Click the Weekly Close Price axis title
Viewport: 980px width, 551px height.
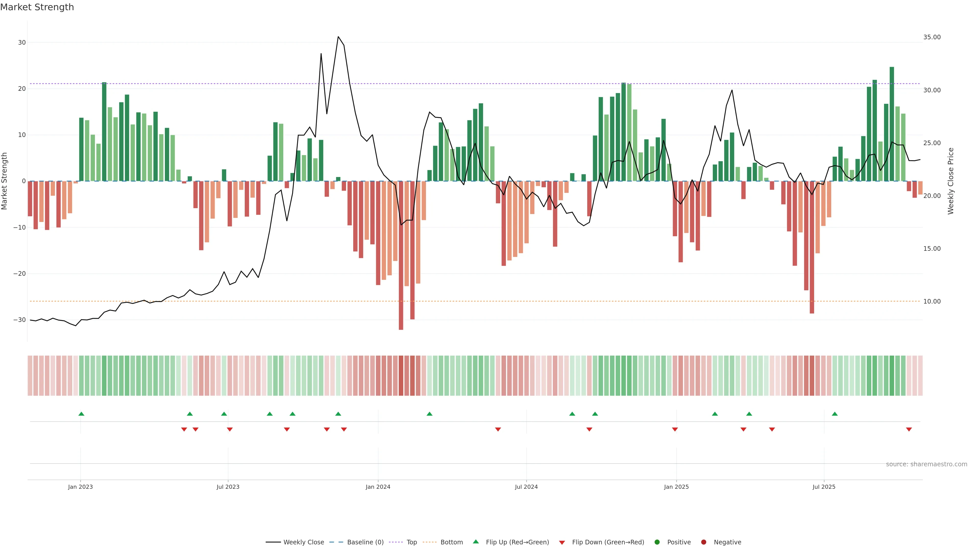951,181
